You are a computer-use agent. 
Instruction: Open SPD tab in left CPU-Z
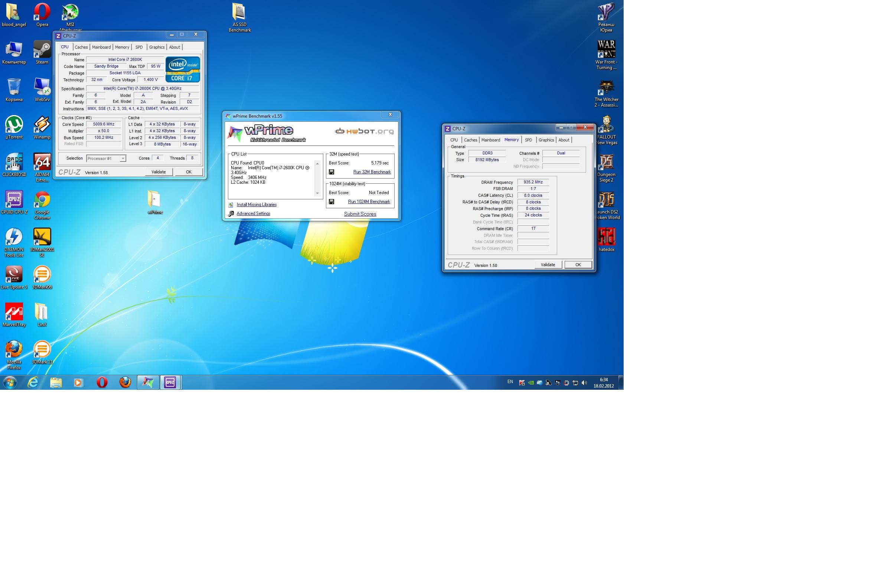tap(139, 47)
